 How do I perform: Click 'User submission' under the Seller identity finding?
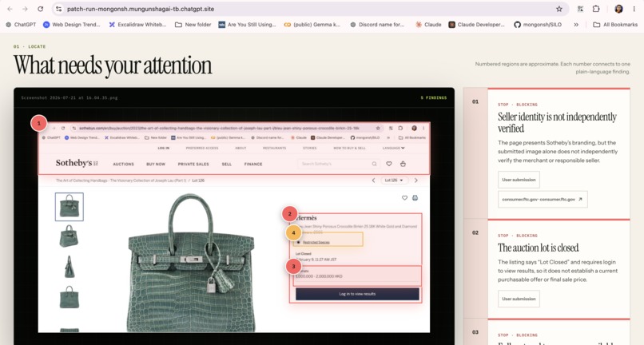point(519,180)
